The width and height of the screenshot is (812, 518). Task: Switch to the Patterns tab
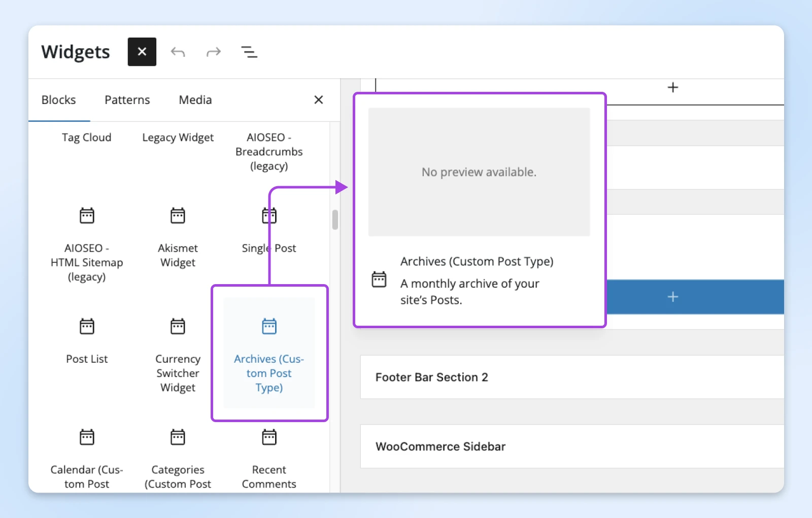[127, 100]
